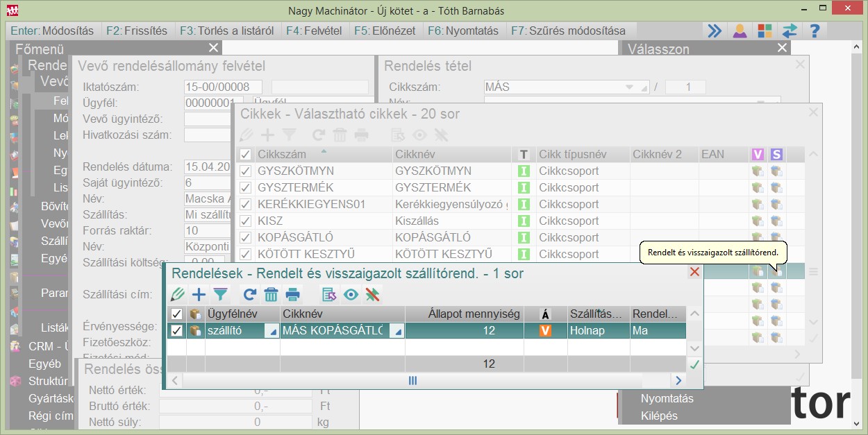Screen dimensions: 868x435
Task: Click the pin icon in Rendelések toolbar
Action: (373, 294)
